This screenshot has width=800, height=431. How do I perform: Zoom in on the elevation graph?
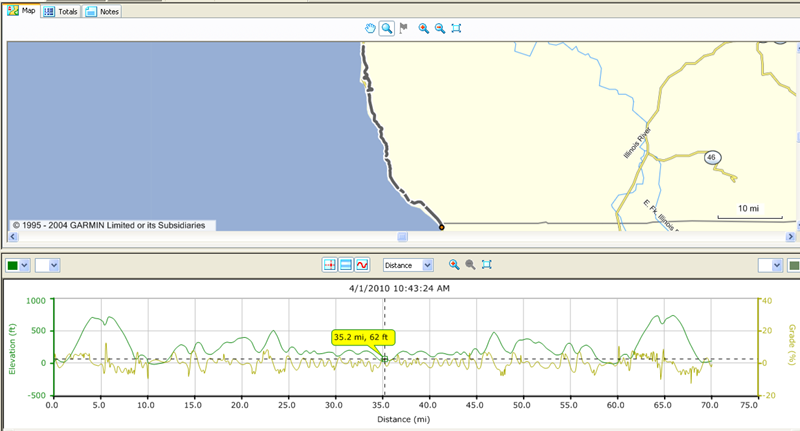(454, 265)
